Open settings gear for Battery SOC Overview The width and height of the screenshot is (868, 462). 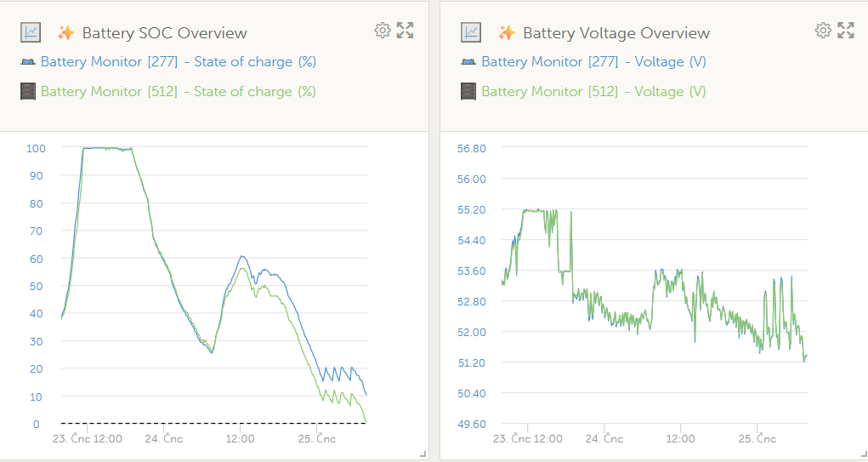click(383, 31)
